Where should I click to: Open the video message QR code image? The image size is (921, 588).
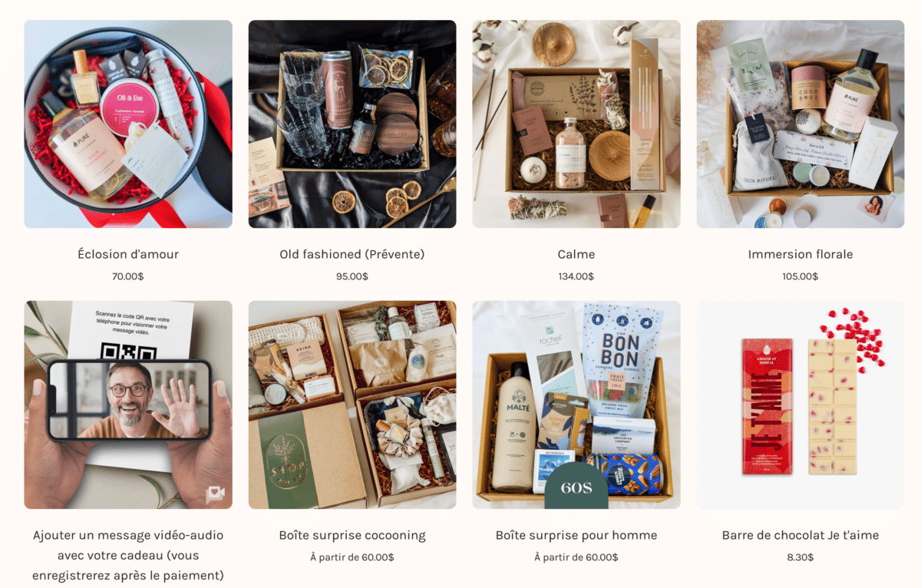[128, 405]
